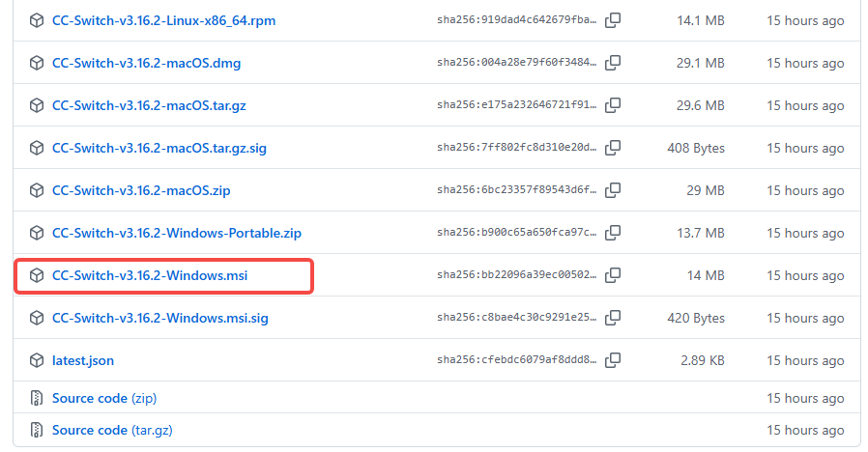This screenshot has width=868, height=452.
Task: Click package icon beside latest.json
Action: (x=37, y=360)
